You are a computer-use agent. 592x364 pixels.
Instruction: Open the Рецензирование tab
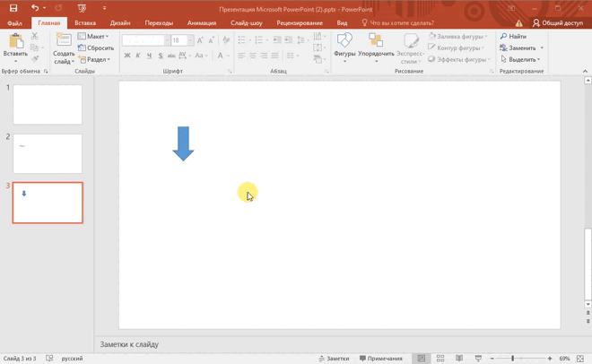[300, 23]
